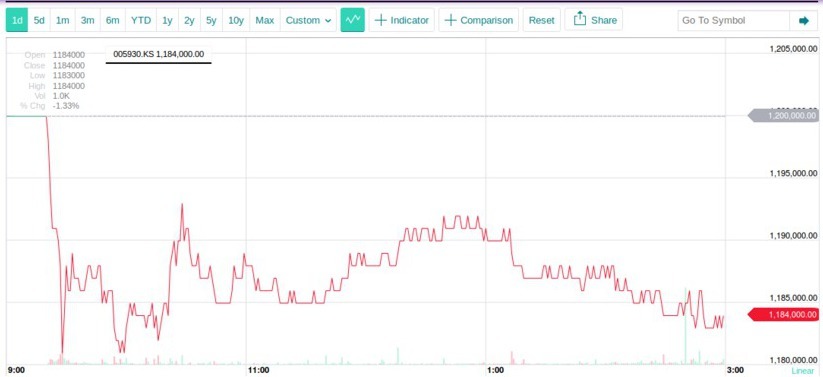Toggle the Linear scale label
The image size is (823, 377).
click(804, 371)
